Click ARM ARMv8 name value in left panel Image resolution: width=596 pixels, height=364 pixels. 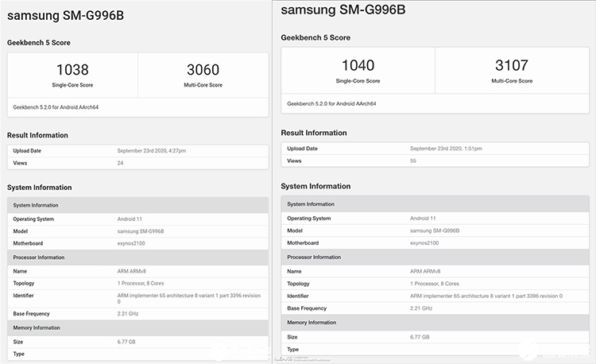[131, 271]
